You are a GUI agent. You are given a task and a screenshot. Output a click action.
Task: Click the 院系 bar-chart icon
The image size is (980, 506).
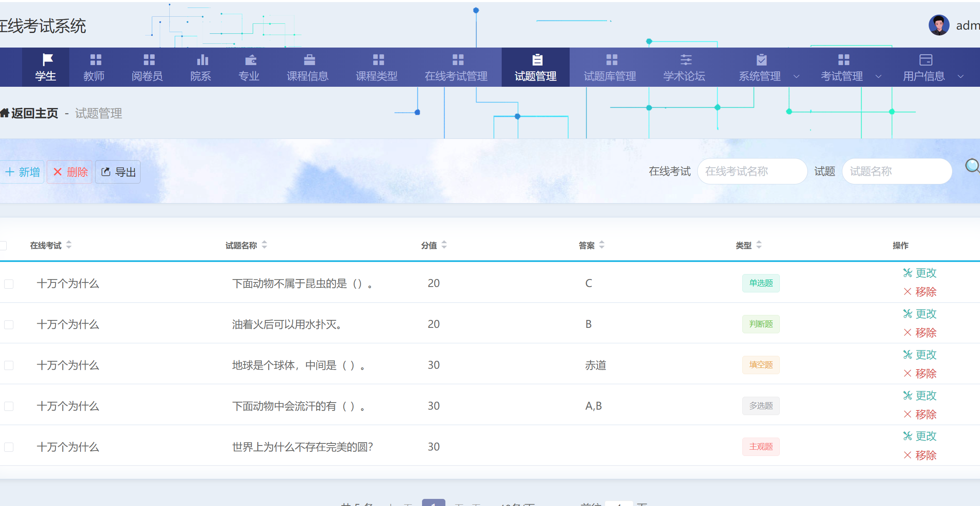[201, 59]
